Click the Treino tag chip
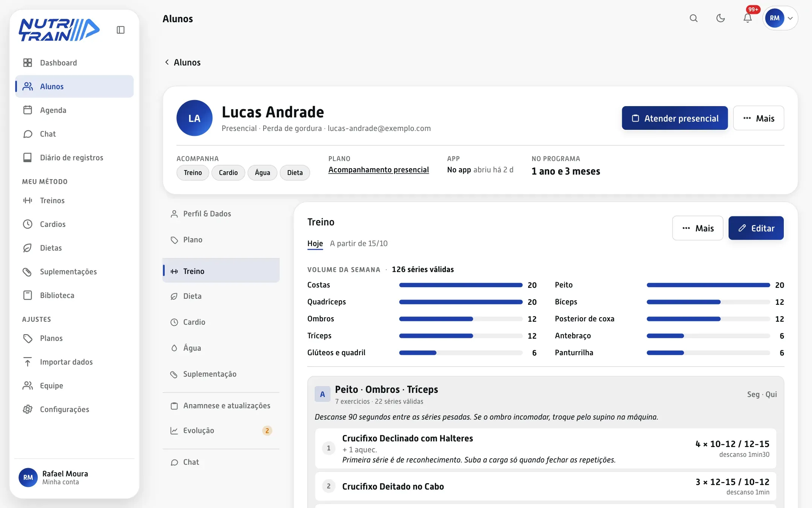The image size is (812, 508). (193, 173)
